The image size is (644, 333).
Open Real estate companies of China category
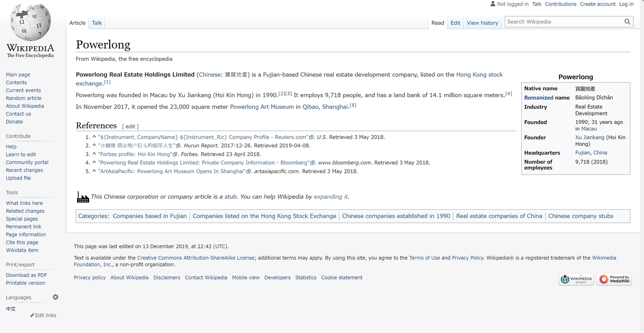499,216
